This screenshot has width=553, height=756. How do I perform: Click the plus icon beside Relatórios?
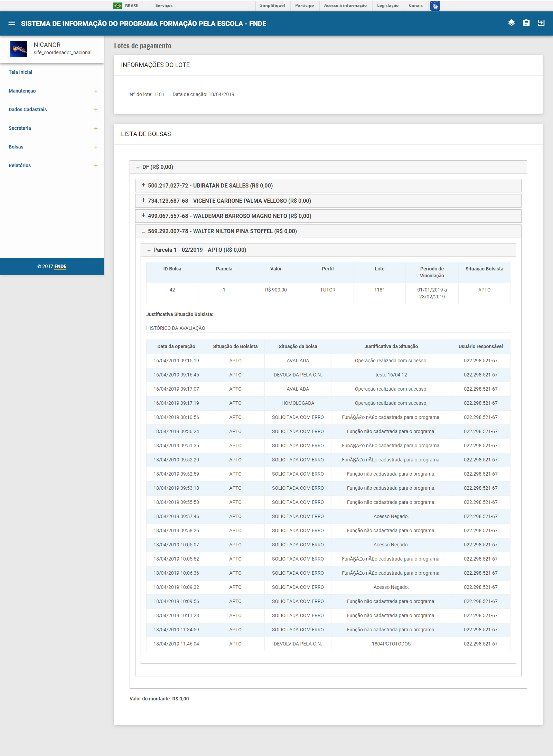(x=96, y=166)
